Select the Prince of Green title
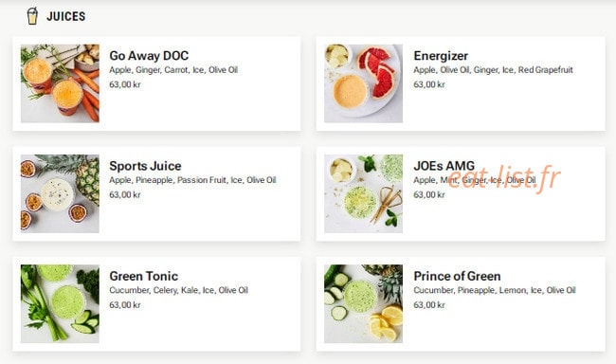 (457, 276)
